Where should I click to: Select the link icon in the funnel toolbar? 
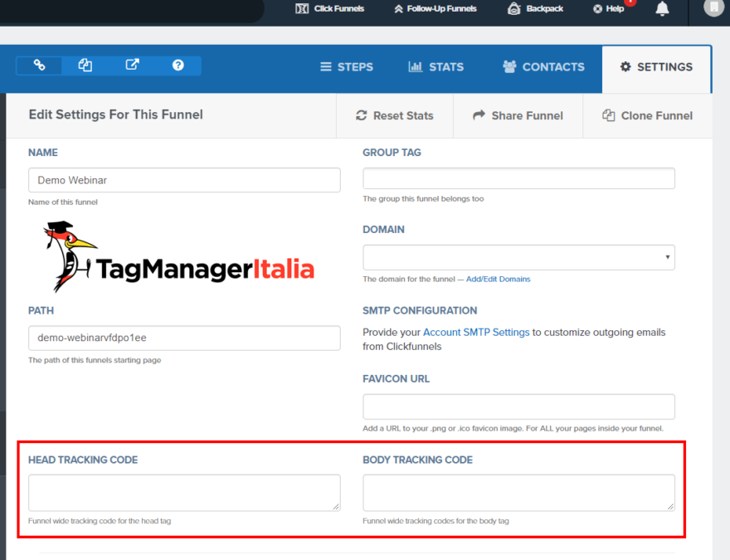(x=38, y=65)
